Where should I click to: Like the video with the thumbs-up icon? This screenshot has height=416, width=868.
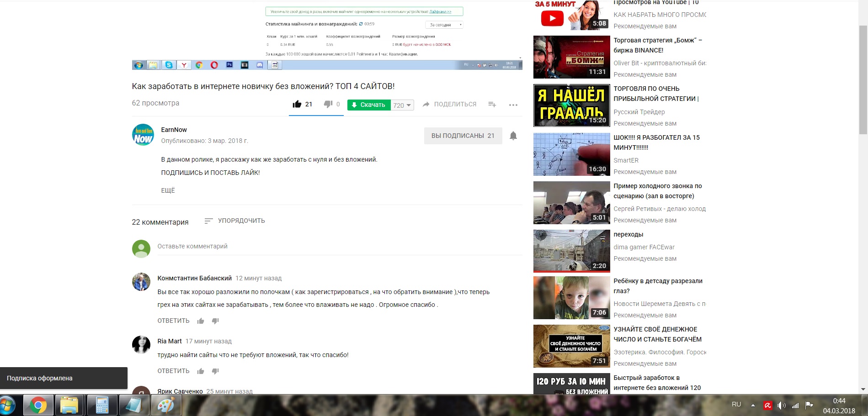pyautogui.click(x=297, y=104)
